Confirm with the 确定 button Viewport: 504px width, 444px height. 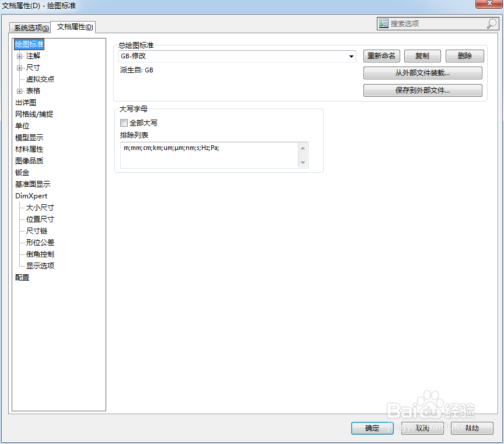(x=372, y=428)
